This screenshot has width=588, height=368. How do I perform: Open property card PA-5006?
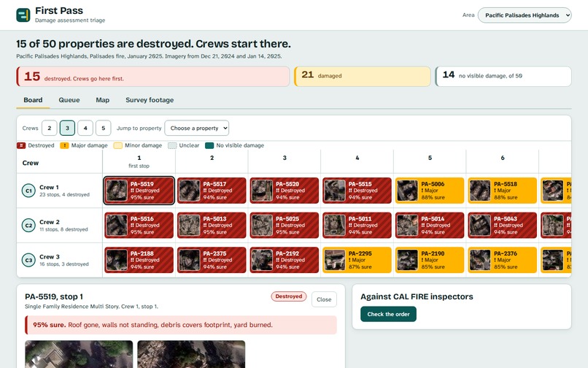pyautogui.click(x=430, y=191)
